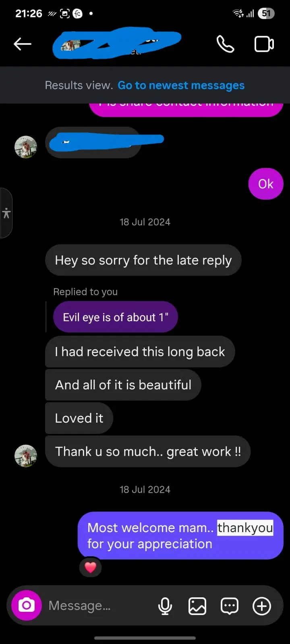The width and height of the screenshot is (290, 644).
Task: Tap the profile avatar beside 'Thank u so much'
Action: [x=26, y=456]
